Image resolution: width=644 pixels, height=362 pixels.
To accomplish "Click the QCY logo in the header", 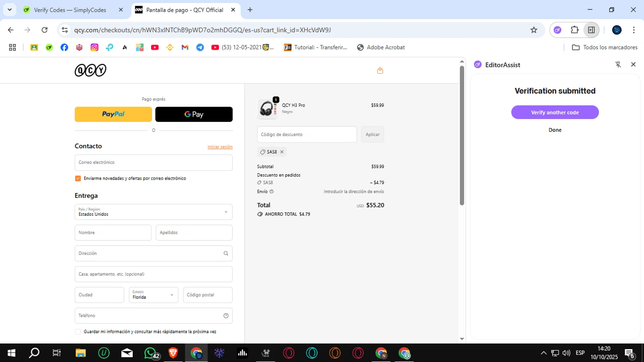I will click(x=91, y=70).
